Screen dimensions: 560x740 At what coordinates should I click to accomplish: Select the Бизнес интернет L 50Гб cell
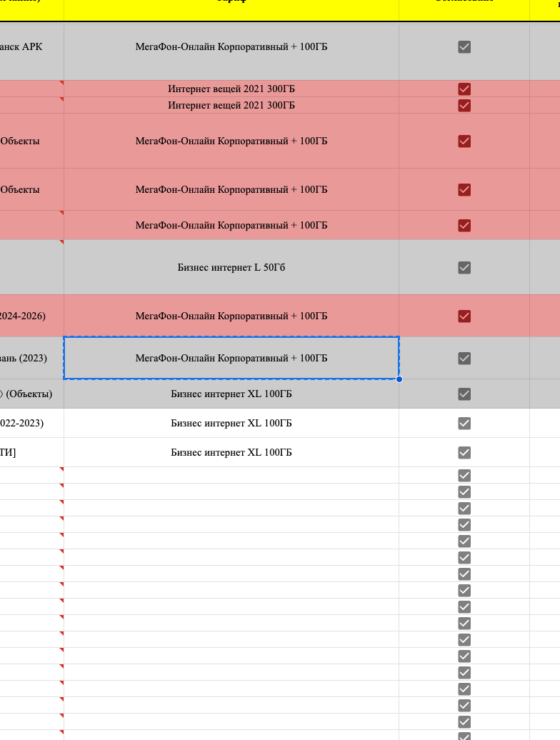[231, 268]
